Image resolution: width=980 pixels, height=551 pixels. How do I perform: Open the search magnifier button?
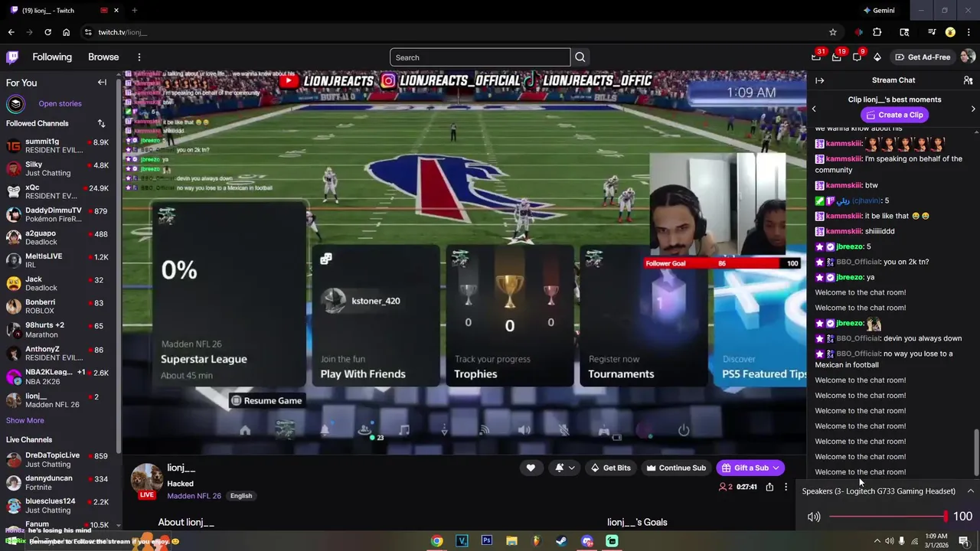580,57
